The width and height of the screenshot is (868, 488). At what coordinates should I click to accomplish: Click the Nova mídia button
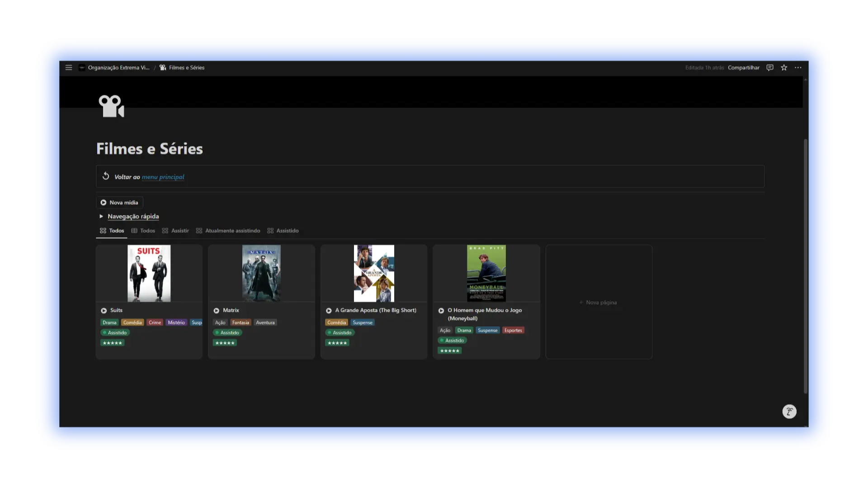pos(119,202)
